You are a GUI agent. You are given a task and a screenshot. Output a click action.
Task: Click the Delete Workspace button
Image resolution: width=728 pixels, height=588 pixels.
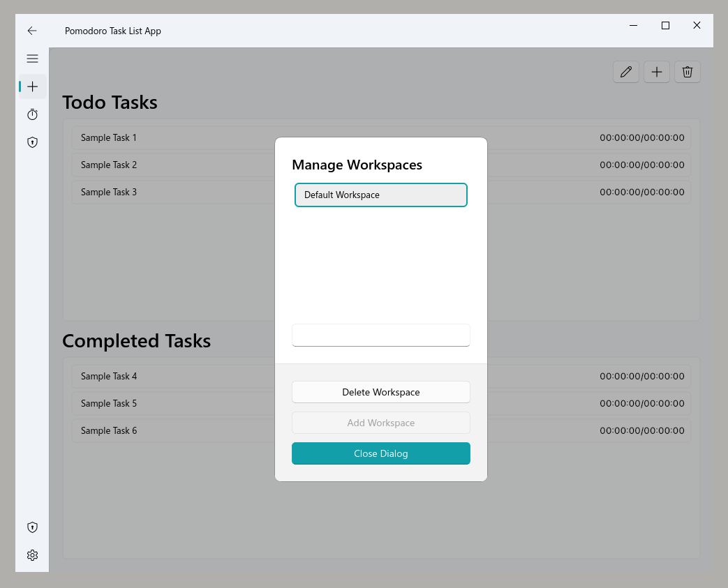tap(380, 392)
